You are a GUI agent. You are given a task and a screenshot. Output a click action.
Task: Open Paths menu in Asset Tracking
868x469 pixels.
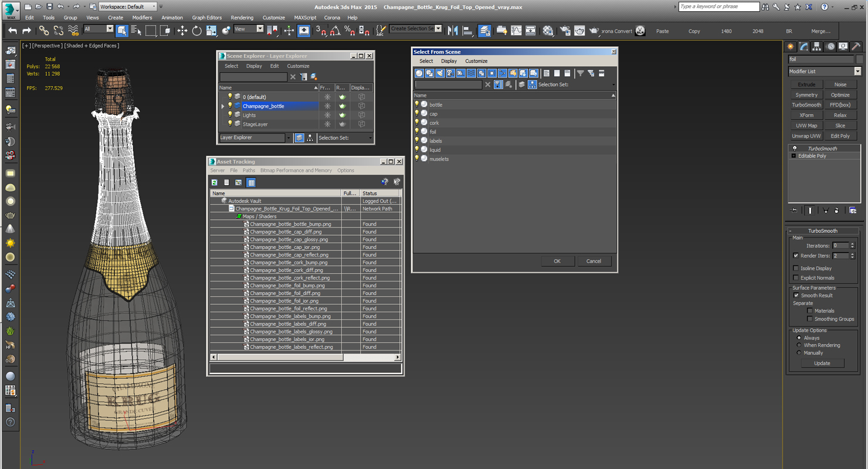pos(249,171)
